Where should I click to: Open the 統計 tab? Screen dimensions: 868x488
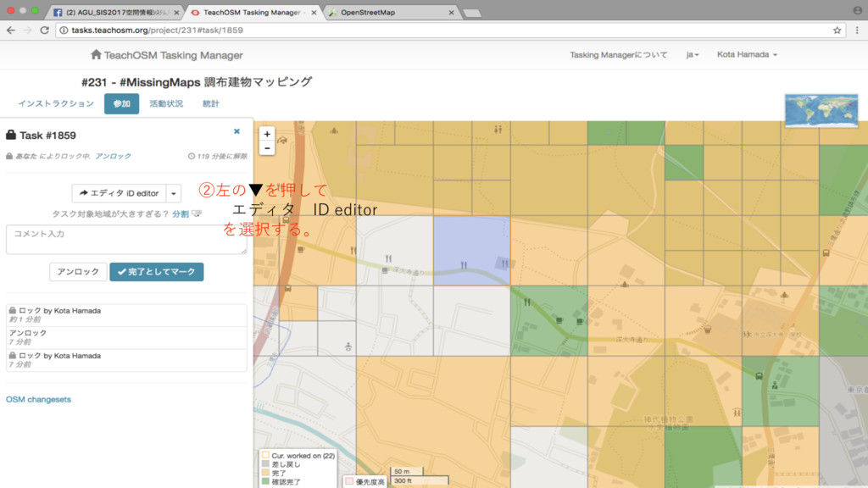(210, 103)
